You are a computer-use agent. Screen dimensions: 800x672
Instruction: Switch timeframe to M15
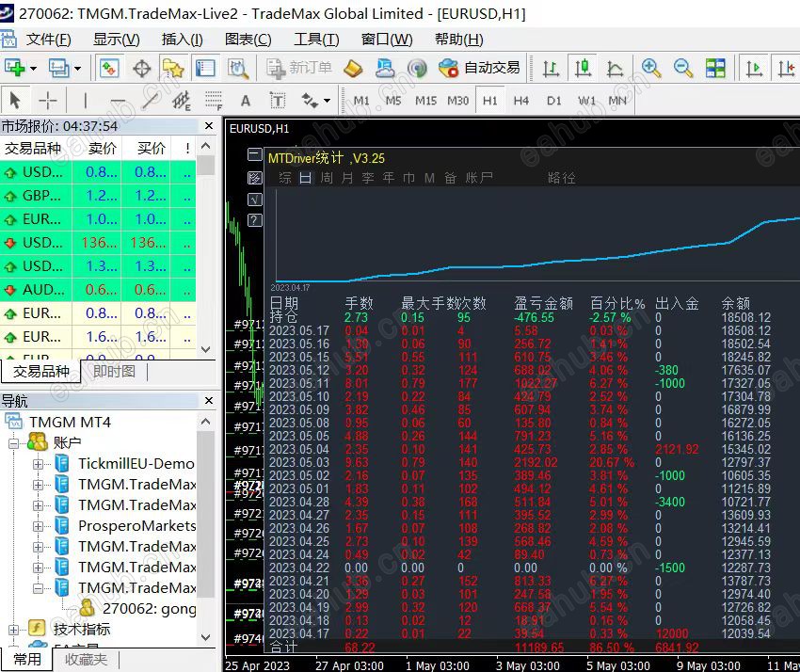(425, 101)
